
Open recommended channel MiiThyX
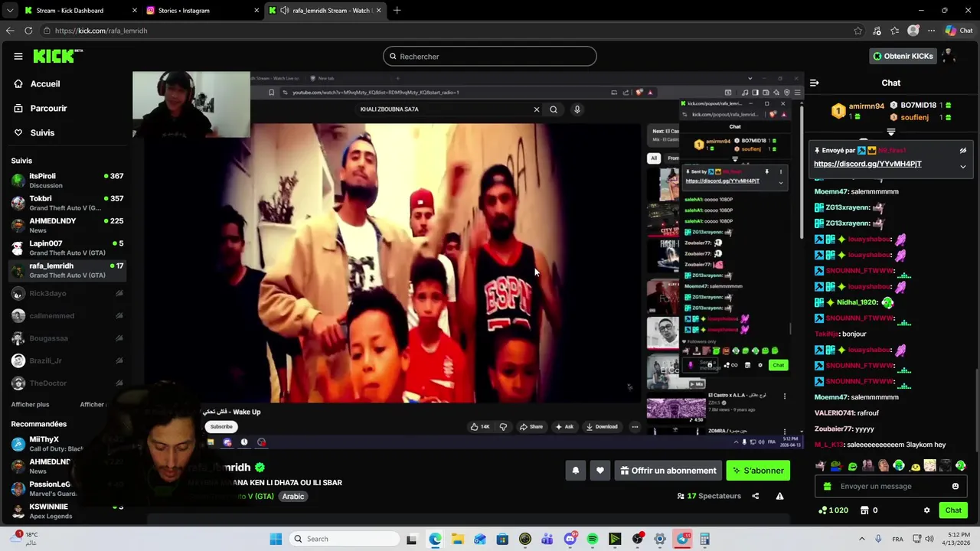(x=67, y=444)
